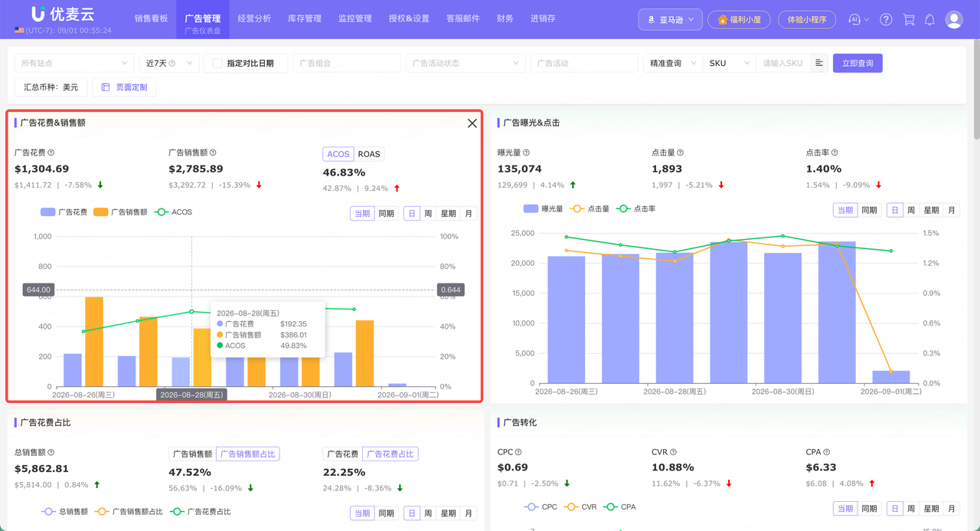The image size is (980, 531).
Task: Click help icon next to 曝光量
Action: pos(526,152)
